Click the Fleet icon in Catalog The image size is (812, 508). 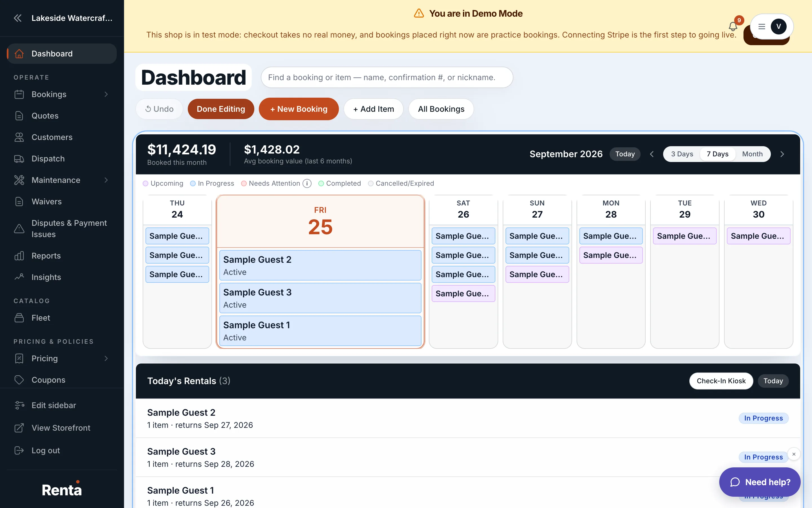tap(19, 318)
